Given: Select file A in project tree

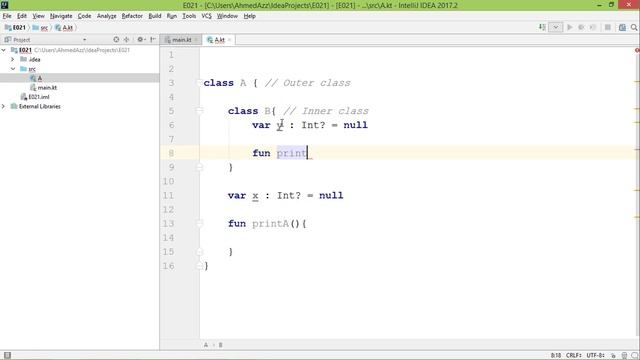Looking at the screenshot, I should point(40,78).
